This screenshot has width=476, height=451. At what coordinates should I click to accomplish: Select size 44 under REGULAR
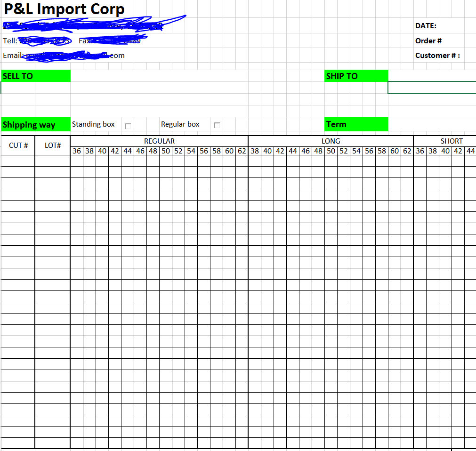tap(128, 151)
